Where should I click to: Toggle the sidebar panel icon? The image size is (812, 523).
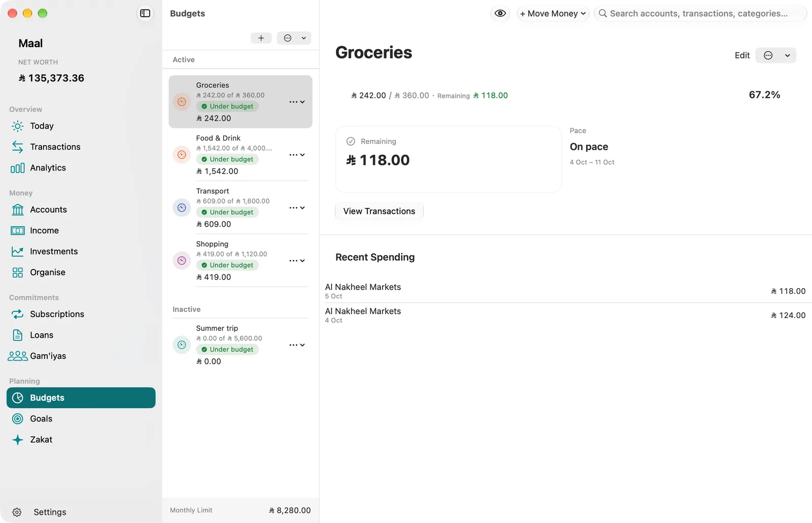145,13
